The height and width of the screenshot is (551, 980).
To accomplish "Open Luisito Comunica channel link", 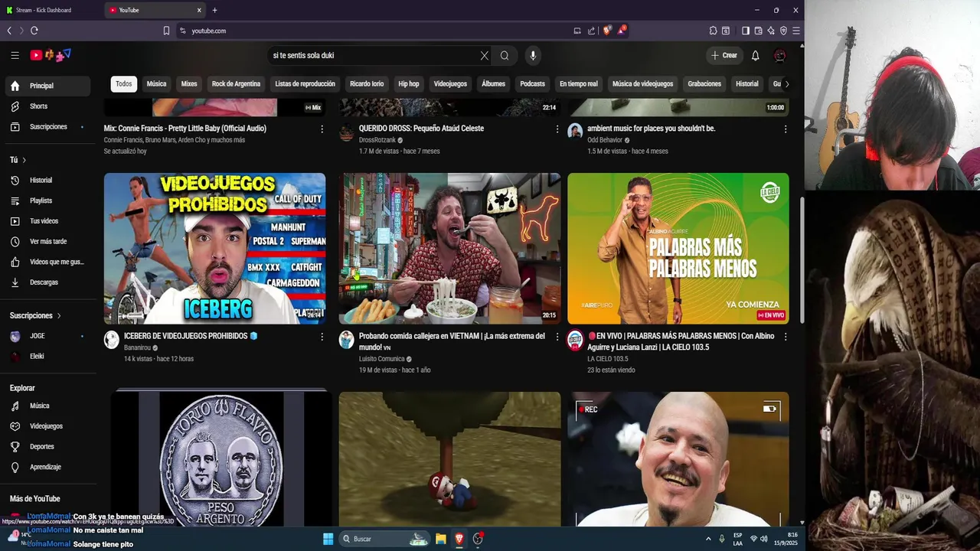I will (381, 359).
